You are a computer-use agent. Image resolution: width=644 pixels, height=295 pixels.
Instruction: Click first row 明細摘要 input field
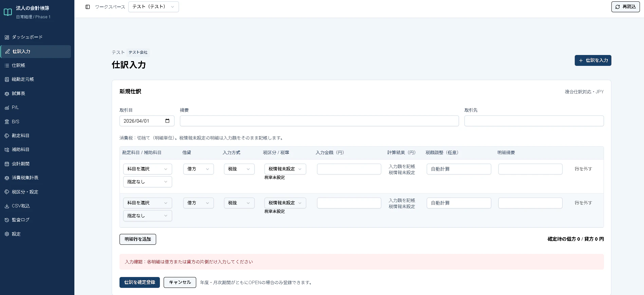(530, 169)
